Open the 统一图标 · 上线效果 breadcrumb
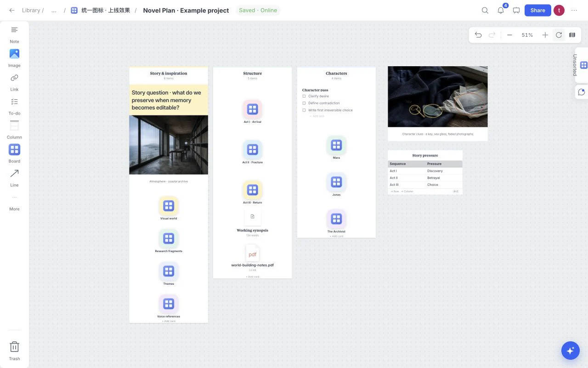This screenshot has width=588, height=368. click(101, 10)
